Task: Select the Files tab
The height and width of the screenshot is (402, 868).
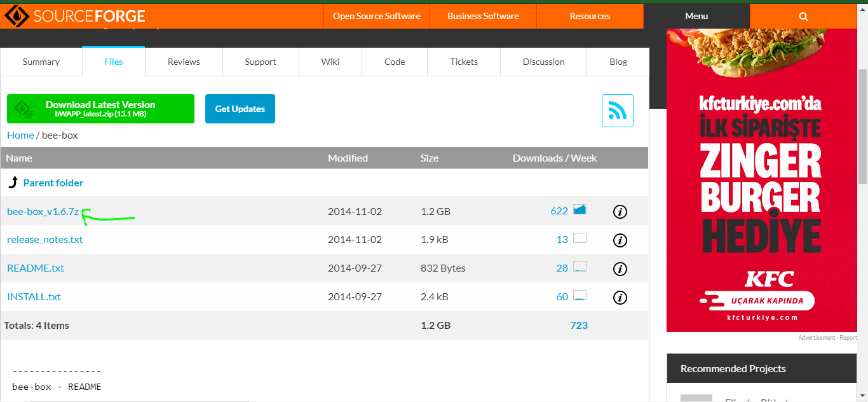Action: tap(114, 62)
